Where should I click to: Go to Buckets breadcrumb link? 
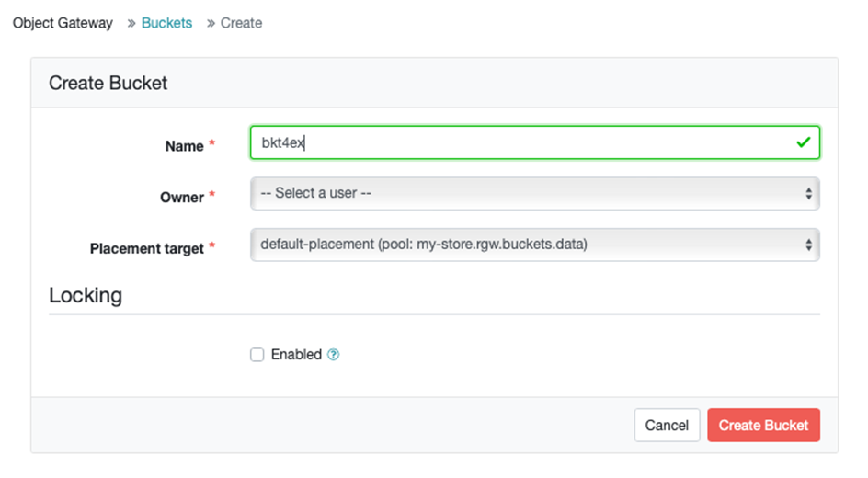click(166, 23)
